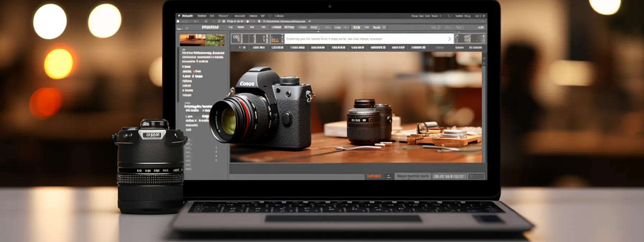Click the small white icon beside the orange label
Screen dimensions: 644x242
pos(388,176)
